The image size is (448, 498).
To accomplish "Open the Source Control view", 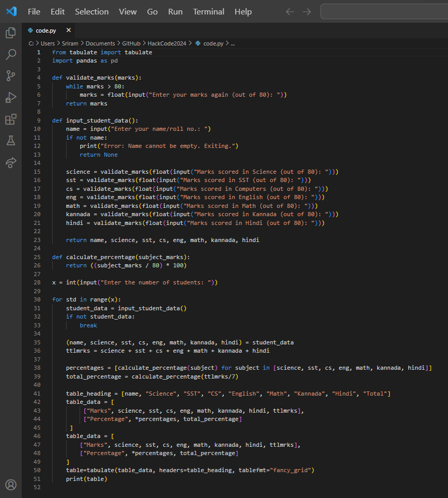I will (11, 76).
